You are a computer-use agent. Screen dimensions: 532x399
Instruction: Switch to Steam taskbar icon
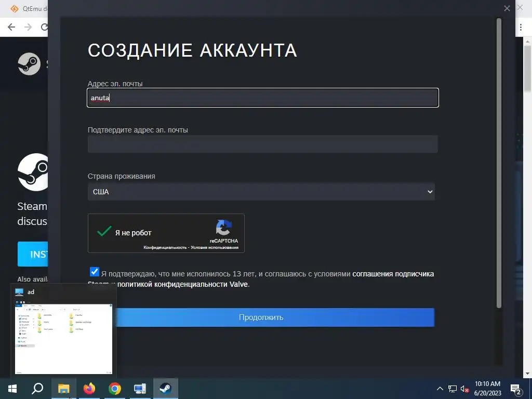click(x=166, y=389)
